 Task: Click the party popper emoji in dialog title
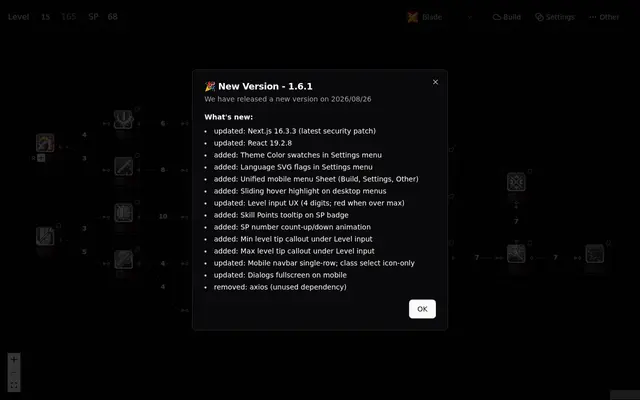pos(210,86)
